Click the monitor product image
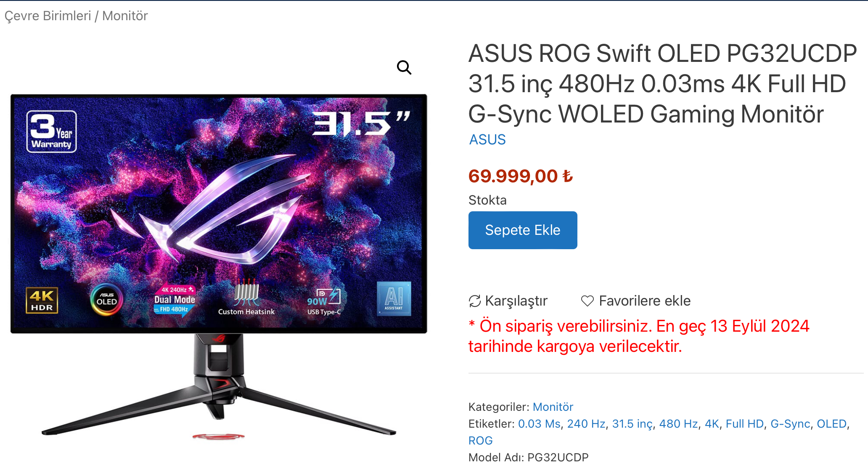 219,265
